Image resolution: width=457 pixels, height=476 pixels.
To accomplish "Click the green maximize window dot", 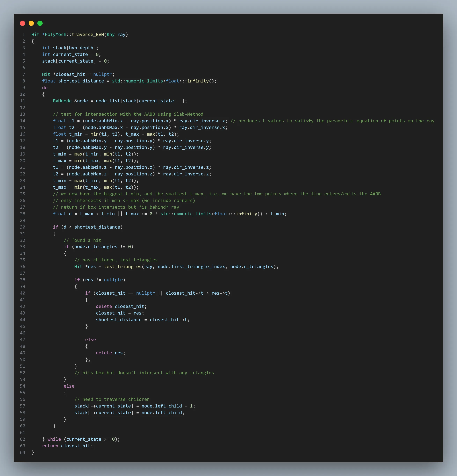I will coord(40,23).
